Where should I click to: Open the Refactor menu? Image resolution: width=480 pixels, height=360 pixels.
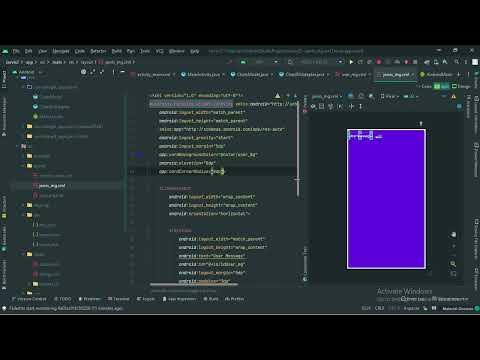pyautogui.click(x=98, y=51)
